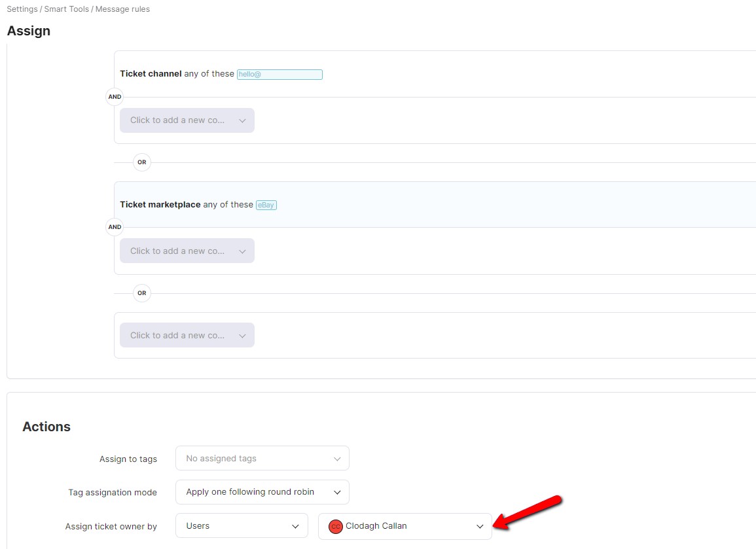Click the eBay marketplace tag

[266, 205]
